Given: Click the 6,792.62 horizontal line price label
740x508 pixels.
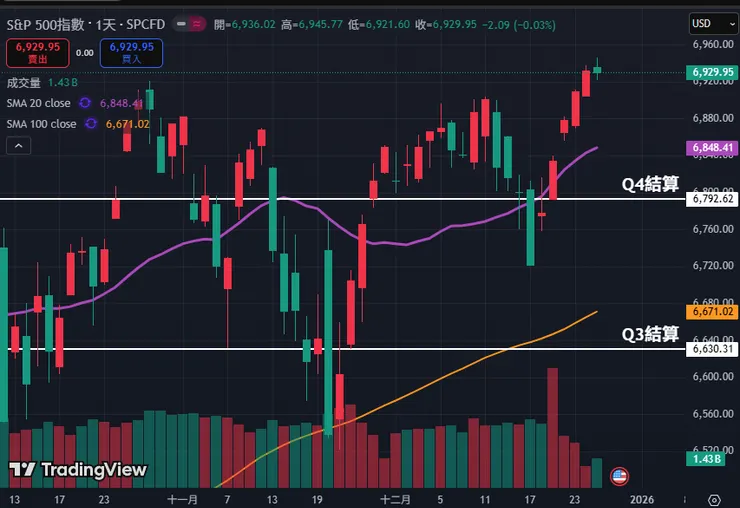Looking at the screenshot, I should [x=713, y=199].
